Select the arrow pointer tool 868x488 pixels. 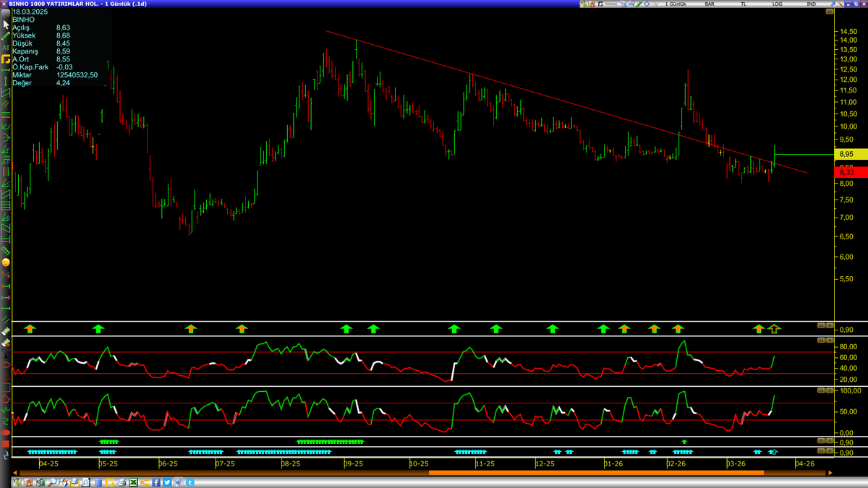point(6,25)
